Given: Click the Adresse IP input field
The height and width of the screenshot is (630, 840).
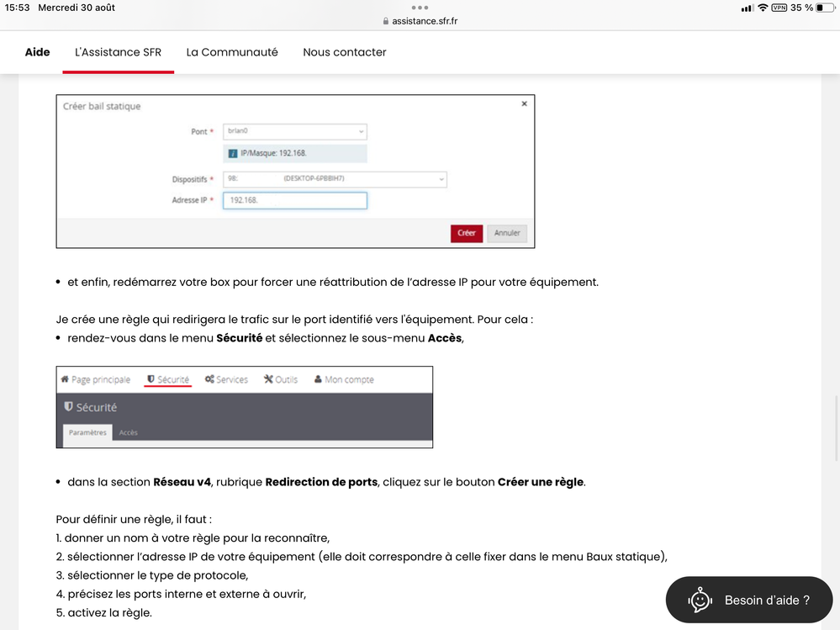Looking at the screenshot, I should [x=294, y=200].
